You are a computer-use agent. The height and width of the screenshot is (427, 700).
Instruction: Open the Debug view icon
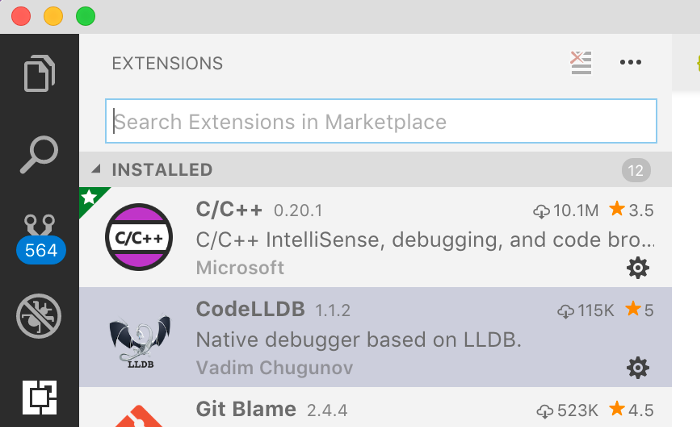[39, 316]
